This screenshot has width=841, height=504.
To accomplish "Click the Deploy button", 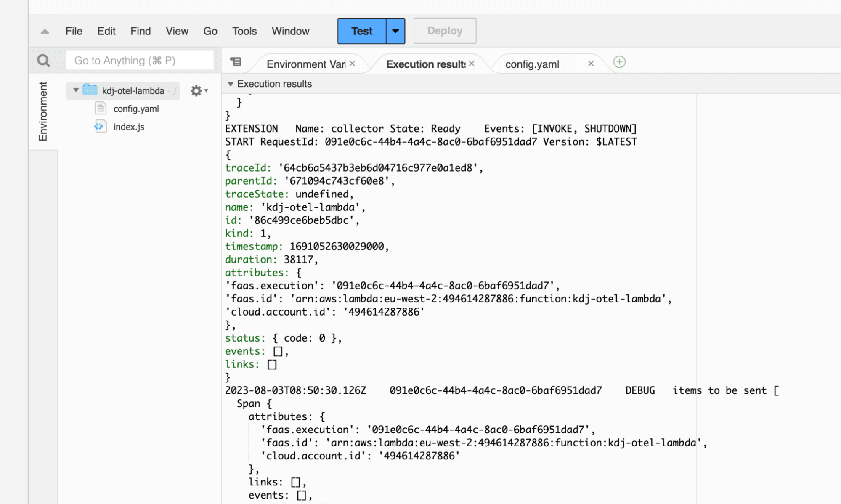I will pos(444,30).
